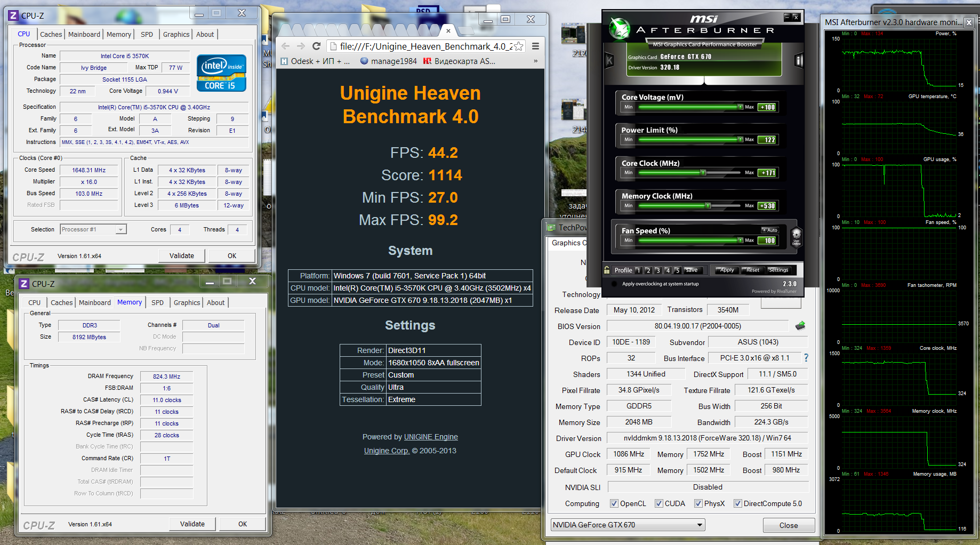The height and width of the screenshot is (545, 980).
Task: Click the Memory Clock slider handle
Action: coord(708,206)
